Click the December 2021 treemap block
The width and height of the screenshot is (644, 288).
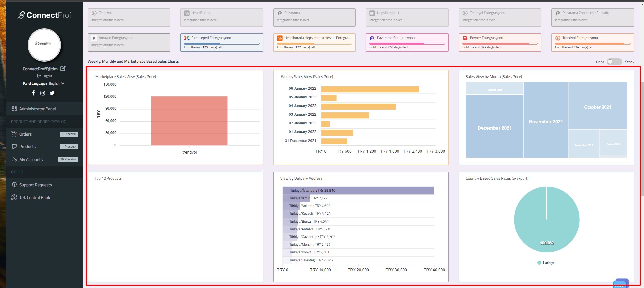click(x=494, y=128)
